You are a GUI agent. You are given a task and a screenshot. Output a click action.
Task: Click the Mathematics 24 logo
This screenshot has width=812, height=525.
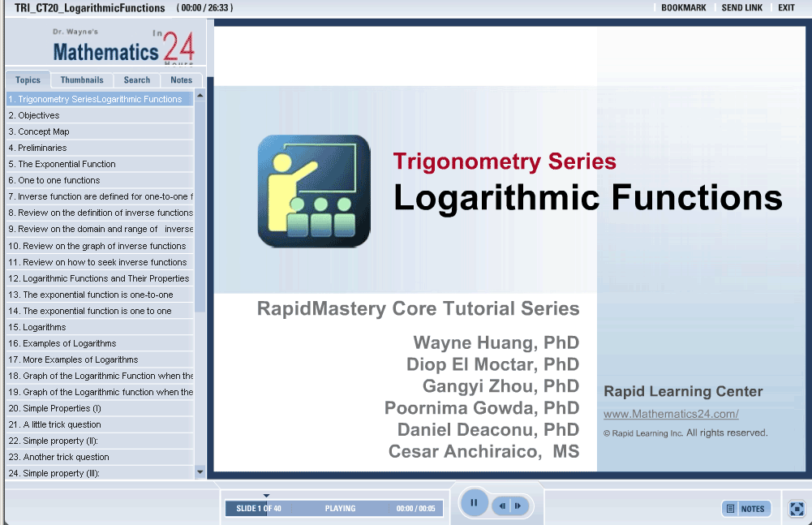pos(123,48)
